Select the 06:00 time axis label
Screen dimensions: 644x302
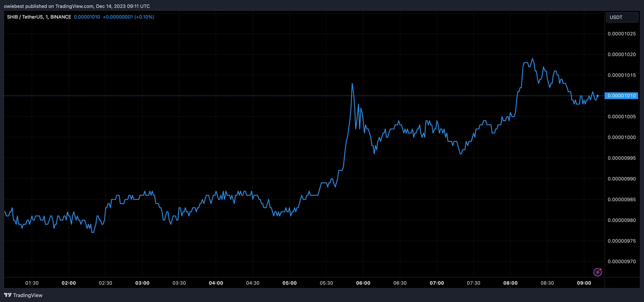pyautogui.click(x=363, y=283)
